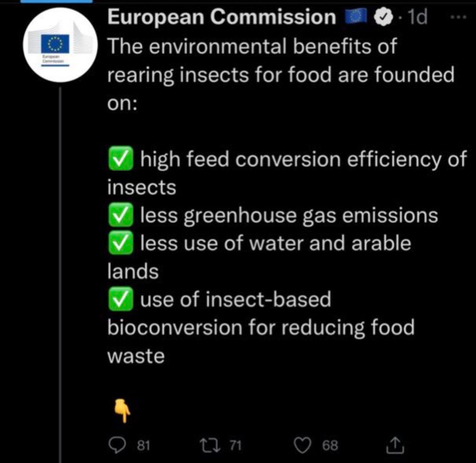Click the EU flag emoji beside the name
Viewport: 476px width, 463px height.
coord(357,17)
